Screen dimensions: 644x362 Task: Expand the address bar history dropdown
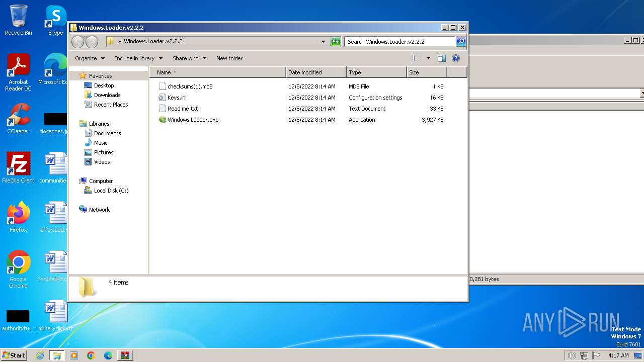coord(323,42)
